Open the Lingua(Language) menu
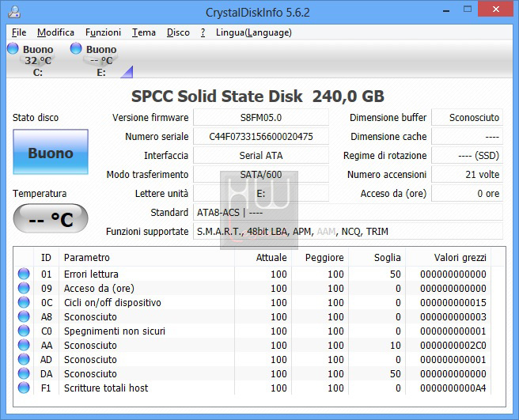This screenshot has width=519, height=420. pyautogui.click(x=254, y=32)
